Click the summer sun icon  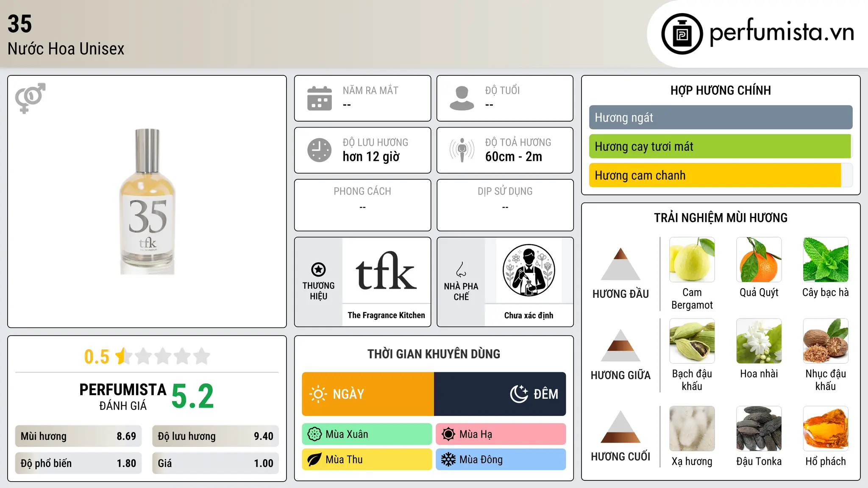tap(448, 434)
